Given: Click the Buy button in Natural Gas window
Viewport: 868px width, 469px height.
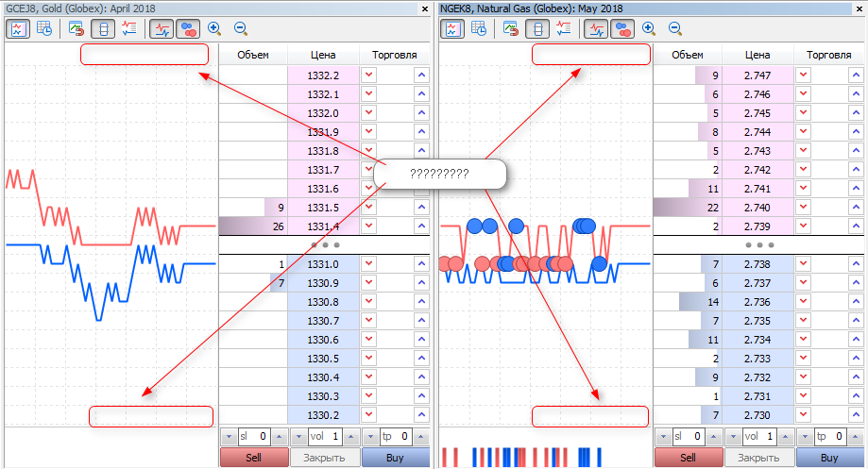Looking at the screenshot, I should [830, 458].
